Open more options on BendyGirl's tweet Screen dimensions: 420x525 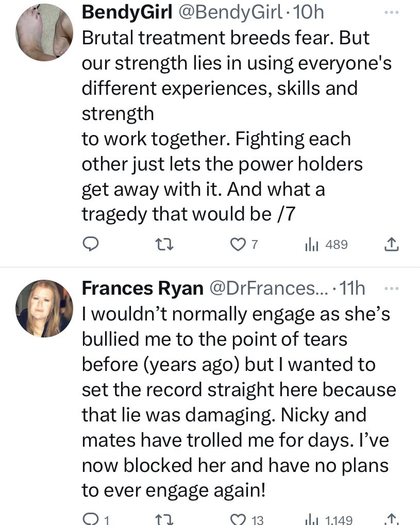392,11
